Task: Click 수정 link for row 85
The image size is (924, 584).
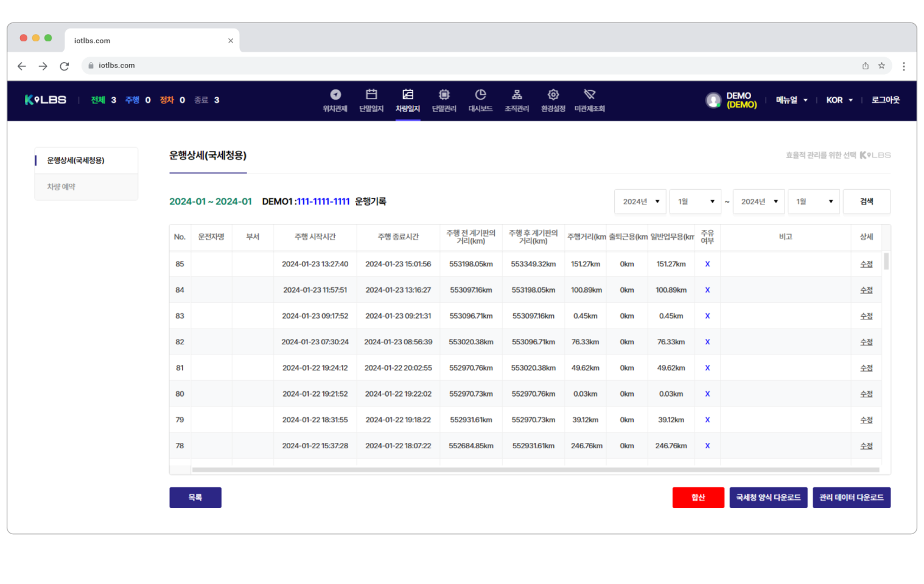Action: 866,264
